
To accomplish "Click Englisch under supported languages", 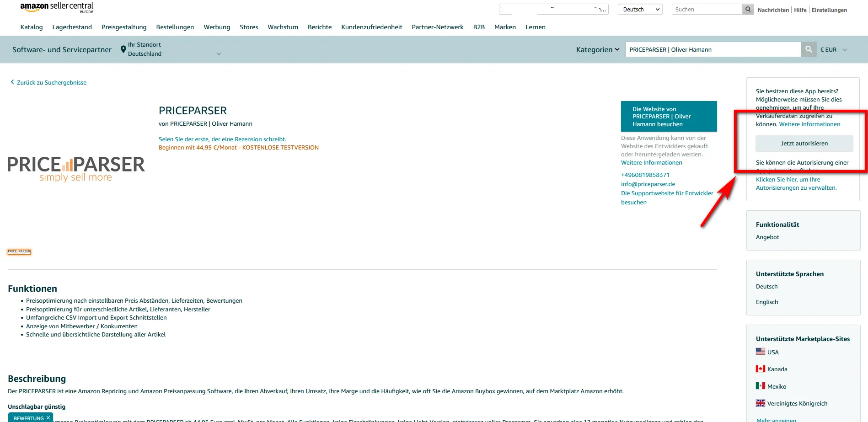I will point(767,302).
